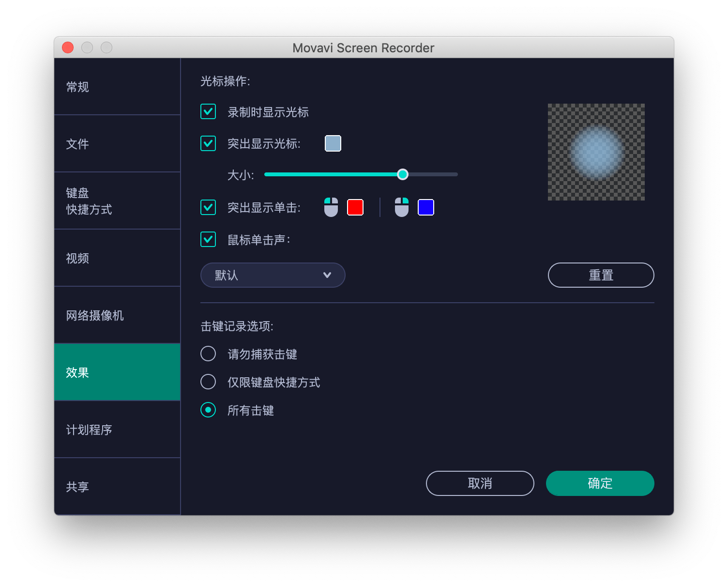Open the 网络摄像机 settings tab
The image size is (728, 587).
117,315
